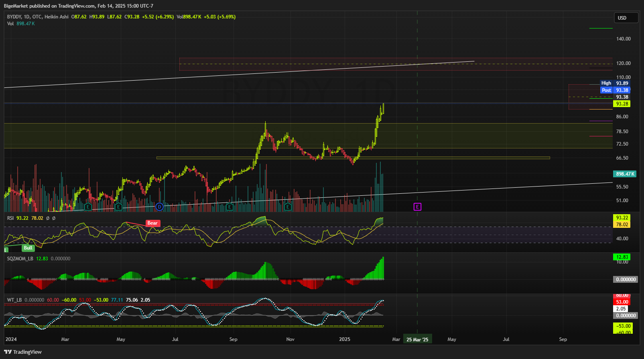This screenshot has width=644, height=359.
Task: Select the WT_LB indicator title
Action: pyautogui.click(x=14, y=300)
